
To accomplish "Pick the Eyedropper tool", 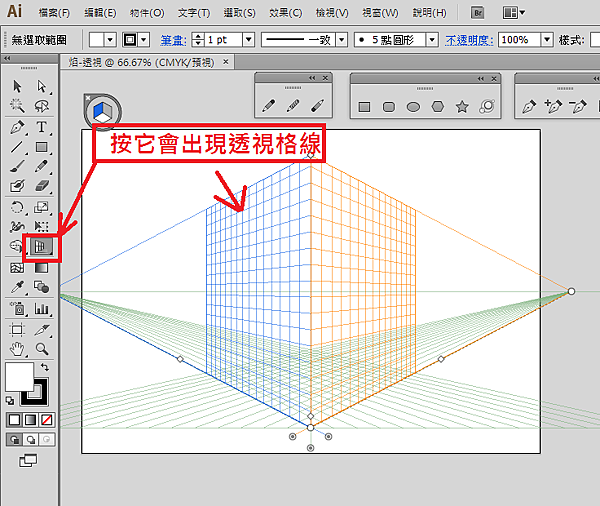I will click(17, 287).
